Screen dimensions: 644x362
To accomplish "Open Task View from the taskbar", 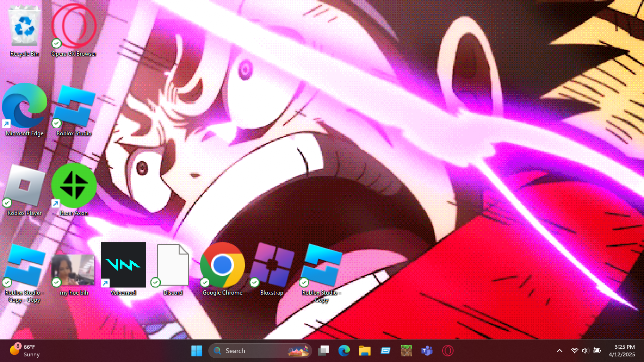I will 323,351.
